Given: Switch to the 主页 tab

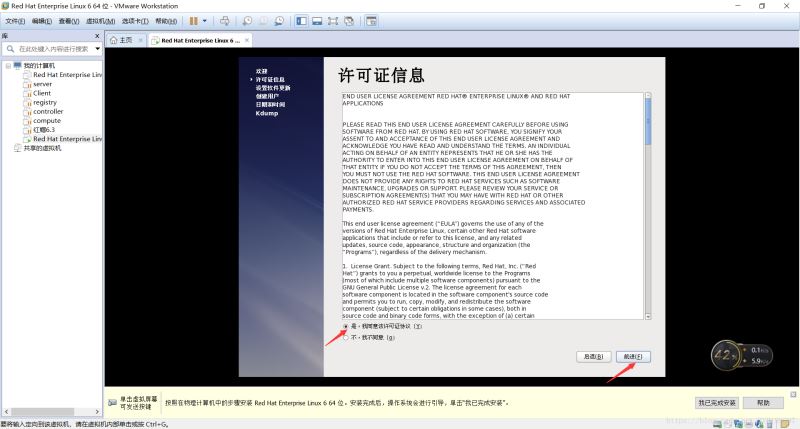Looking at the screenshot, I should pyautogui.click(x=121, y=40).
